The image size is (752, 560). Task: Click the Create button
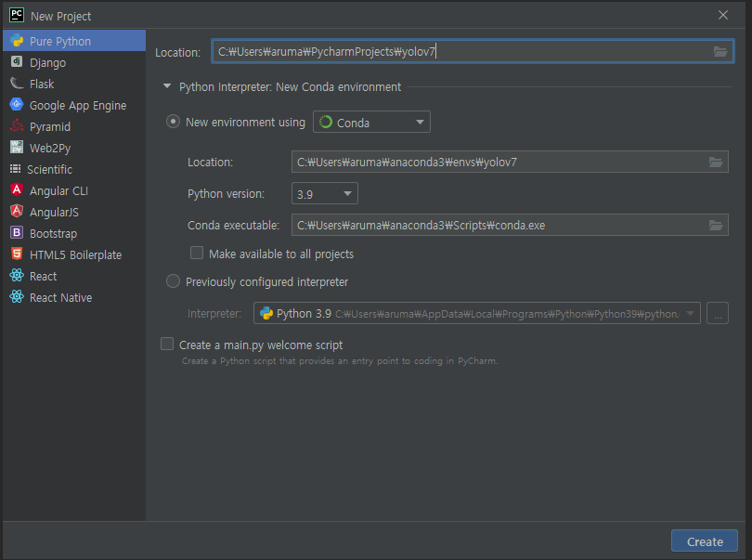coord(704,541)
